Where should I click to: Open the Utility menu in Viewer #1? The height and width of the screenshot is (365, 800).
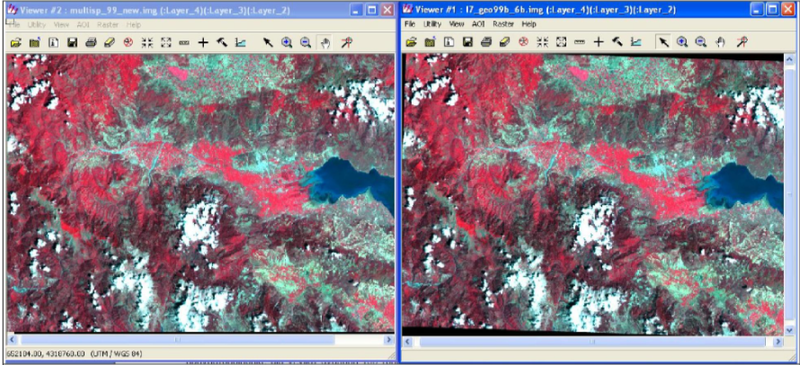coord(432,24)
